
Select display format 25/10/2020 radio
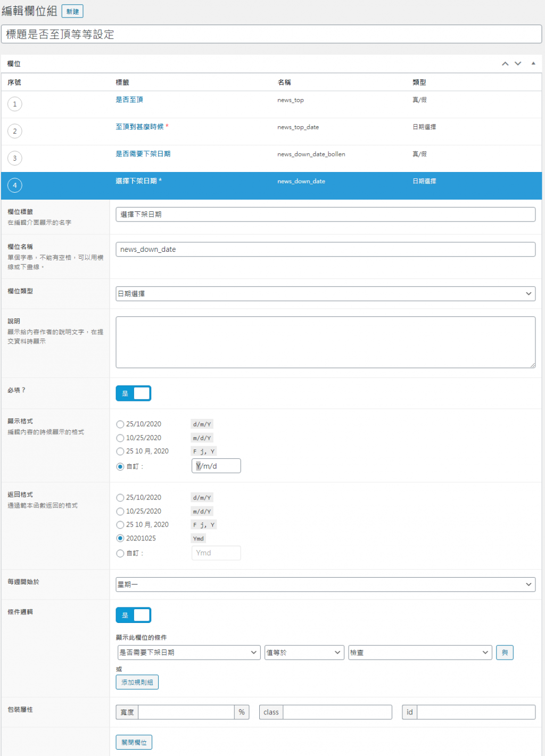120,424
